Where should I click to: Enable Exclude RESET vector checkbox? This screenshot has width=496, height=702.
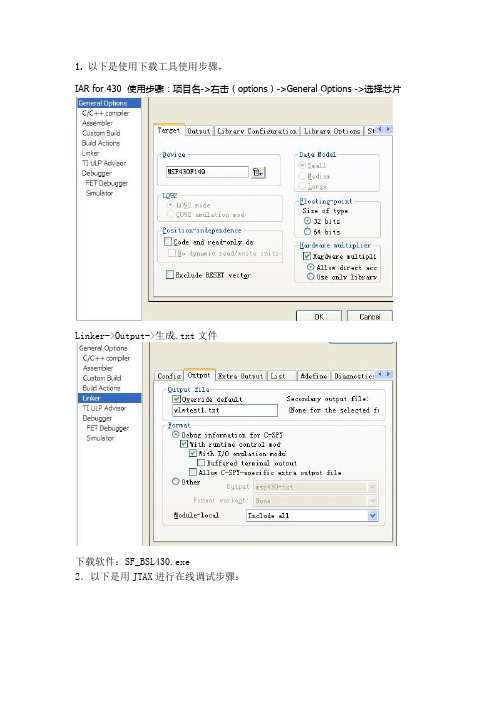[170, 274]
